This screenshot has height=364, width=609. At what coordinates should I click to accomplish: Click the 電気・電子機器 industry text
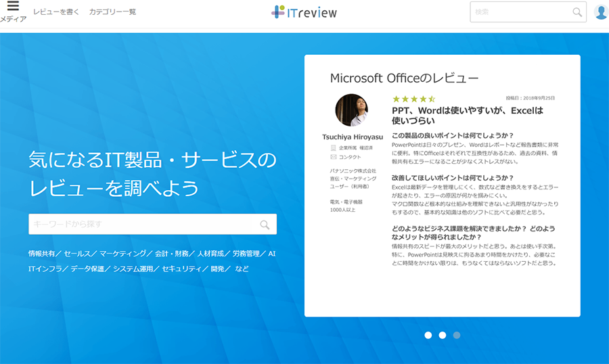point(346,202)
